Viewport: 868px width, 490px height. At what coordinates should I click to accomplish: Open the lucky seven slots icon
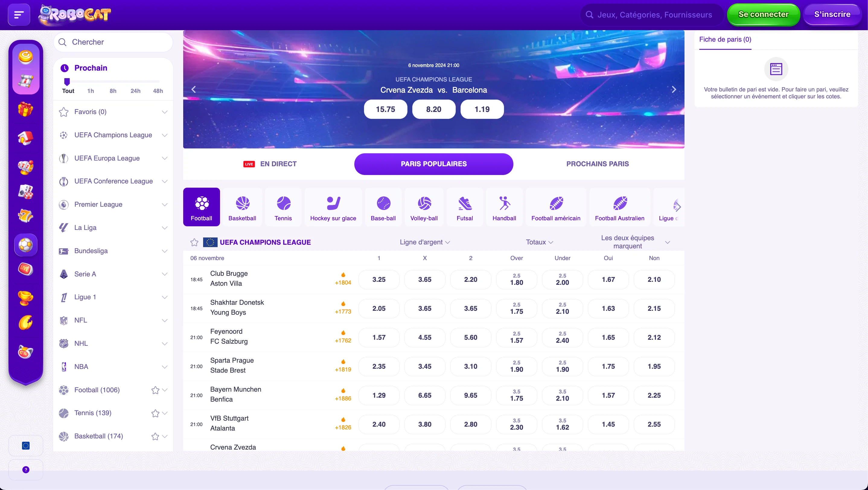tap(26, 216)
